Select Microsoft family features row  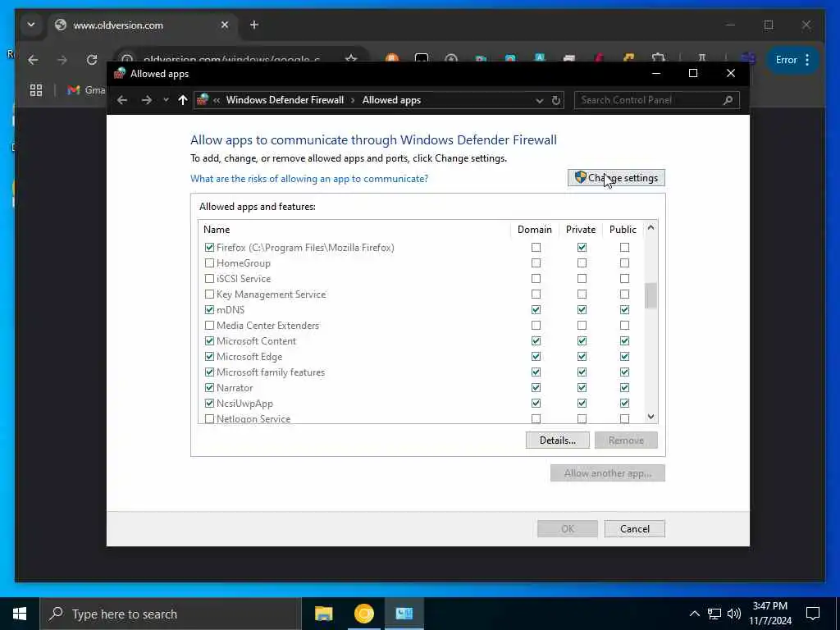coord(421,372)
